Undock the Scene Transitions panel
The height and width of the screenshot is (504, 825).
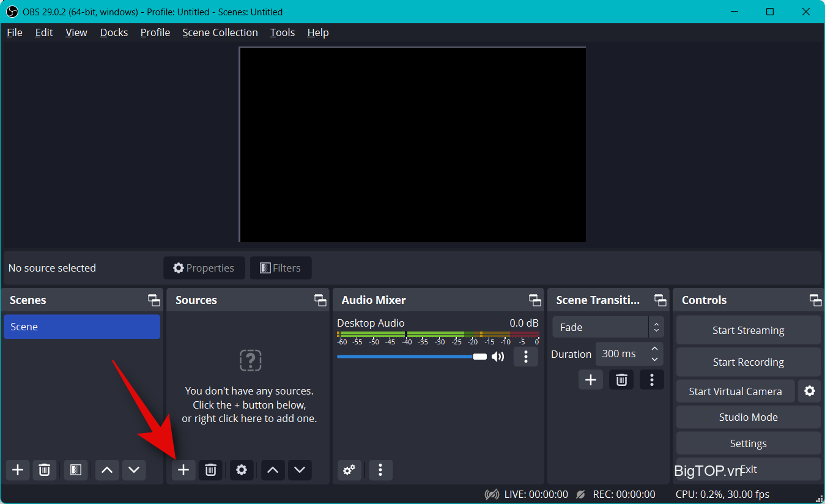pos(660,300)
